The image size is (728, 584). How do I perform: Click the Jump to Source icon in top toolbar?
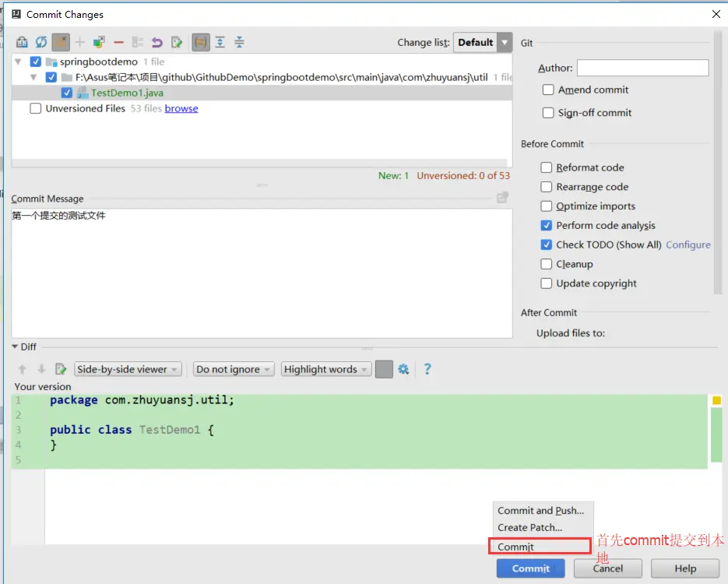pos(177,42)
